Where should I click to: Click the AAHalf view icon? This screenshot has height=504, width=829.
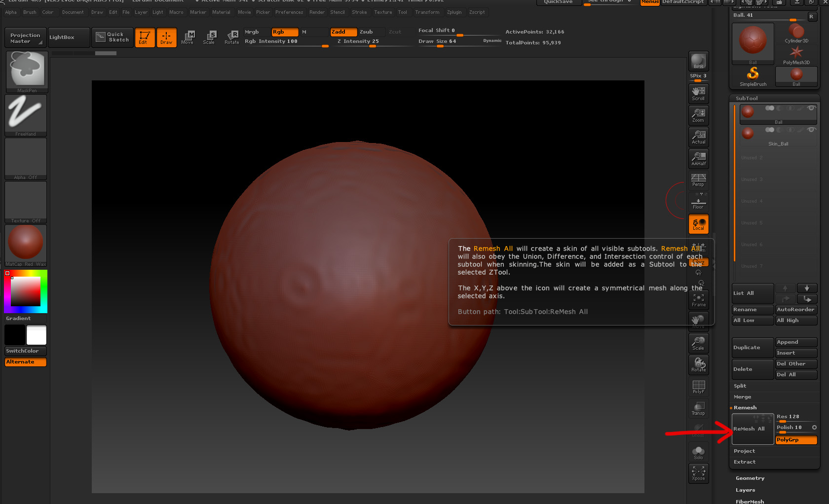698,158
